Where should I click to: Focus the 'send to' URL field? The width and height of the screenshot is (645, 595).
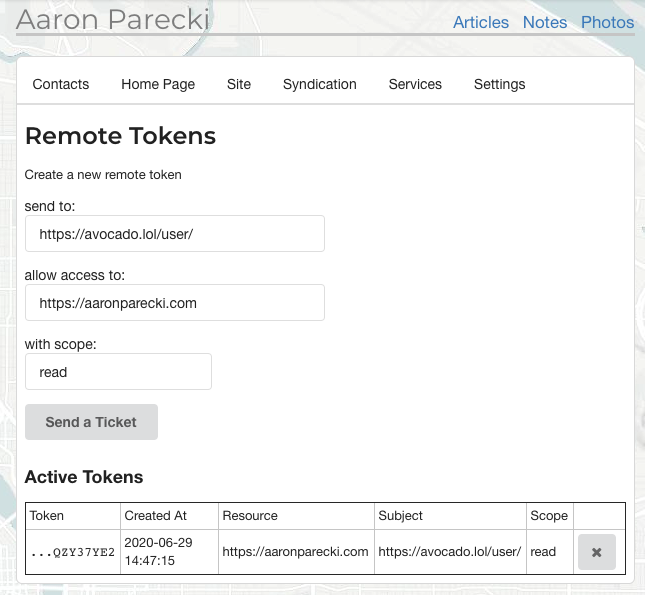pyautogui.click(x=175, y=234)
